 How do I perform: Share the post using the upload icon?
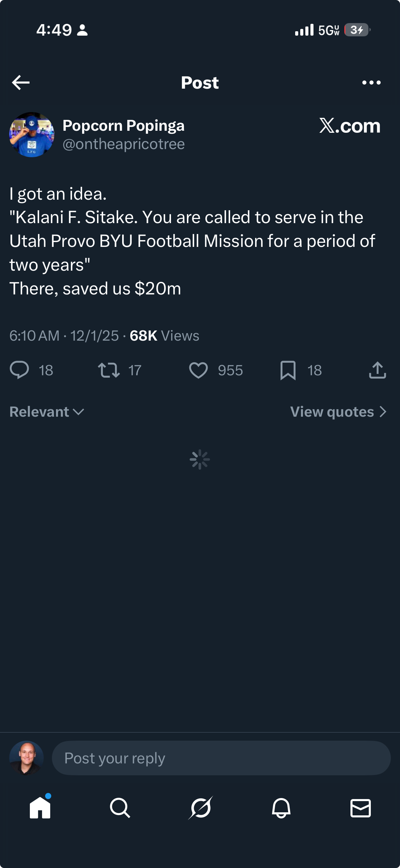(x=377, y=370)
